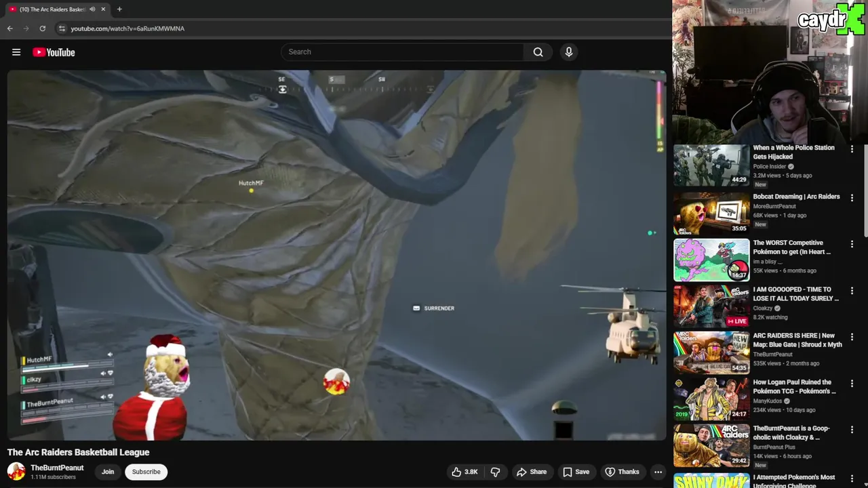
Task: Click The Arc Raiders Basketball League title
Action: pos(78,452)
